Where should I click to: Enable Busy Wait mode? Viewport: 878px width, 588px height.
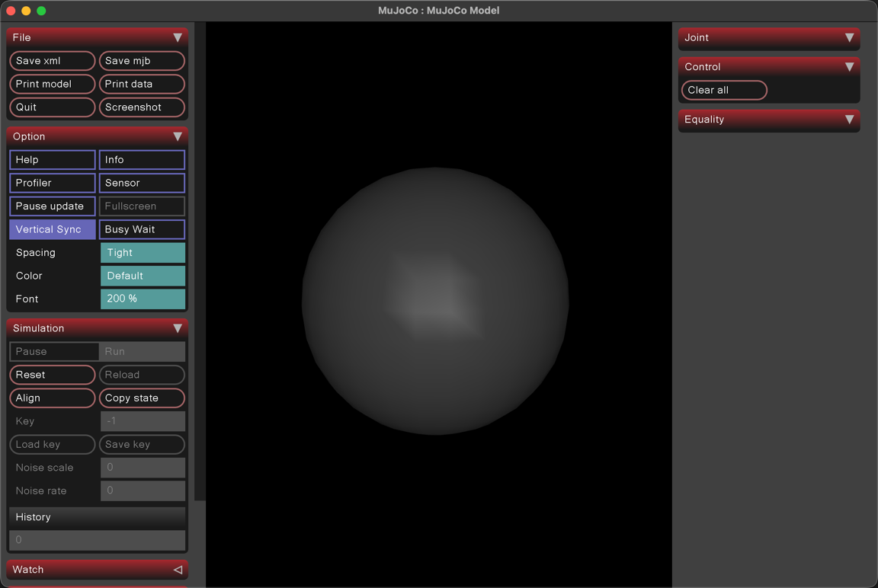pos(142,228)
